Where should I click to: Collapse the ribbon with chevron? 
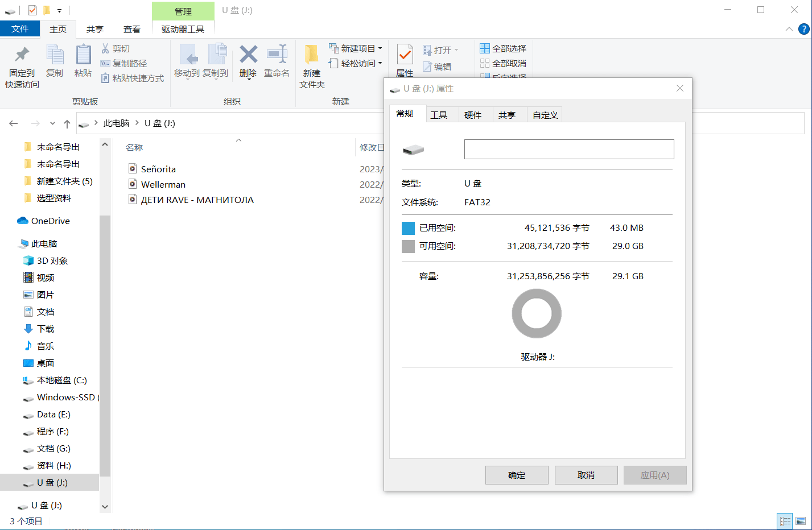(x=789, y=29)
